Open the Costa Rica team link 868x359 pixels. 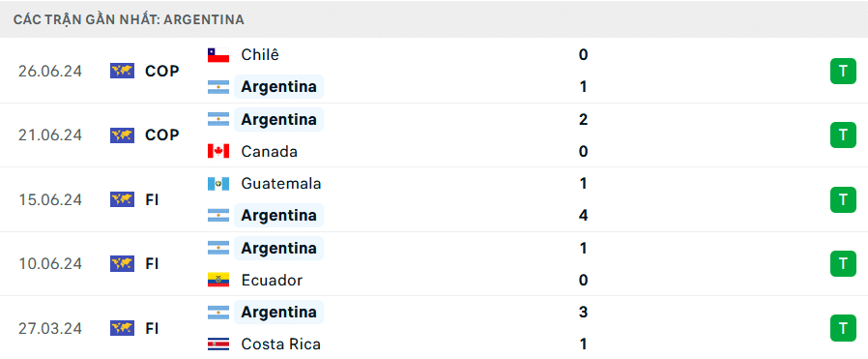coord(280,344)
